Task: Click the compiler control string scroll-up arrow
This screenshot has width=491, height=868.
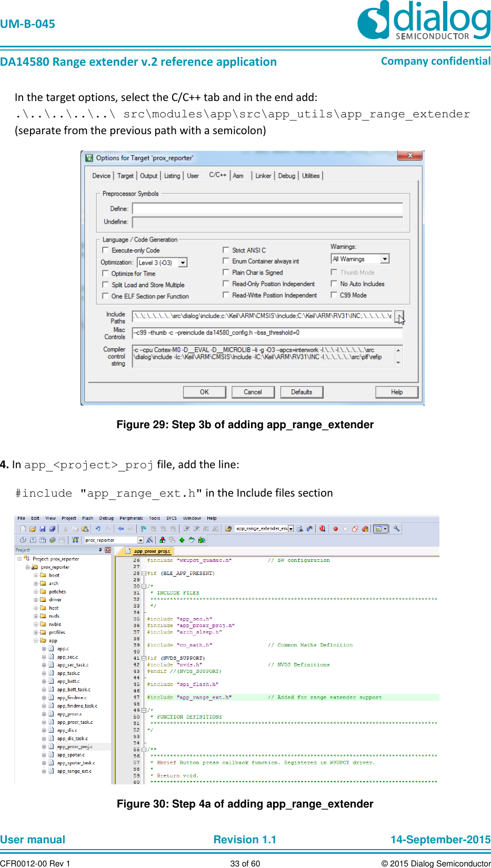Action: click(398, 350)
